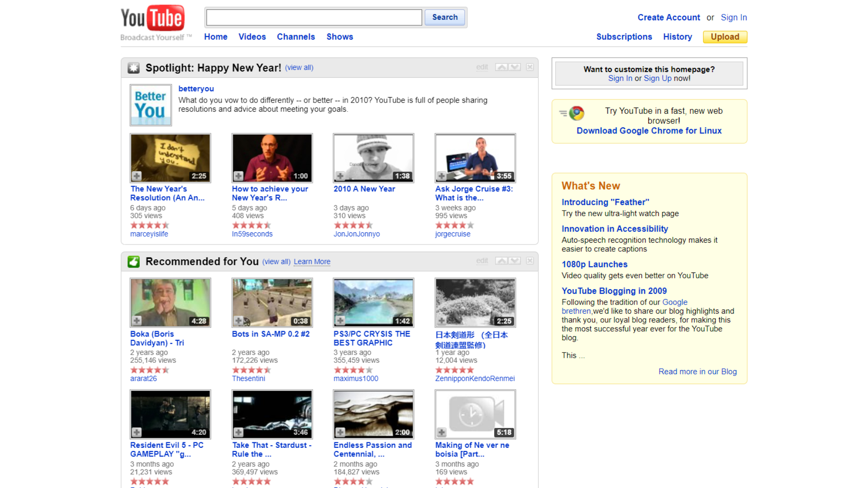Close the Spotlight module
This screenshot has width=868, height=488.
(x=530, y=67)
